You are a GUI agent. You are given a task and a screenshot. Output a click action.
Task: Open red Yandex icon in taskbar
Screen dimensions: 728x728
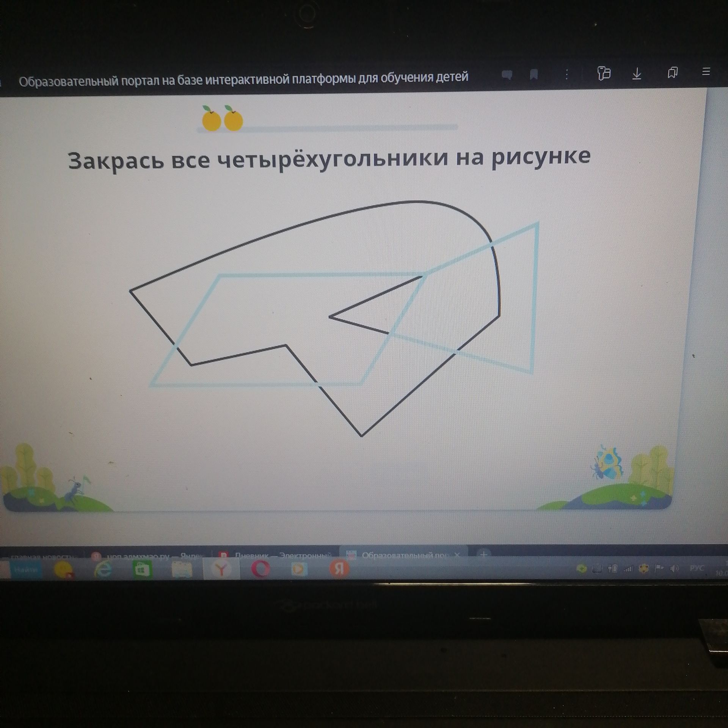click(339, 568)
